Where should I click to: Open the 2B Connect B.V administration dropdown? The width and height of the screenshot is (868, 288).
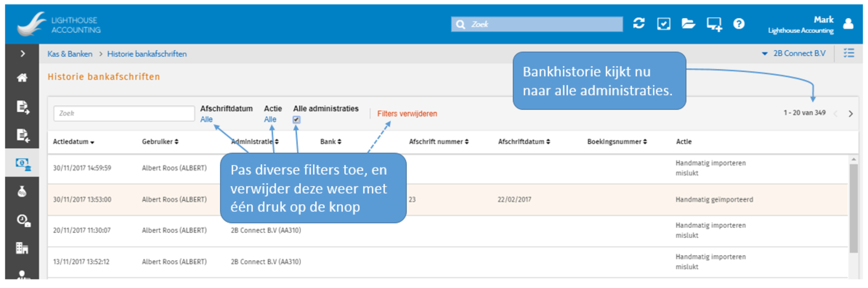793,54
